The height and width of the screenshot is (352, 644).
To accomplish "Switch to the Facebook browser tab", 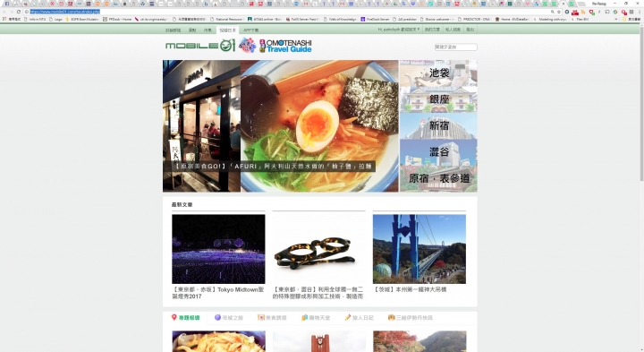I will click(7, 4).
